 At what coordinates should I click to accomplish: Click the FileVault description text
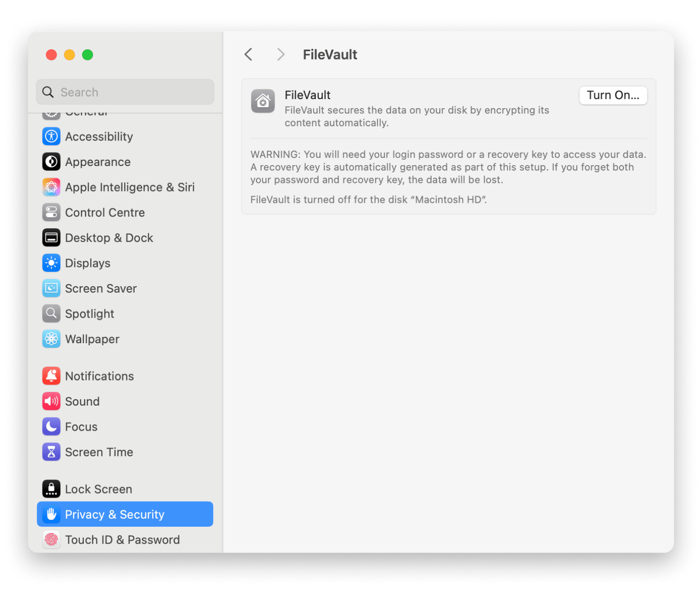(417, 116)
